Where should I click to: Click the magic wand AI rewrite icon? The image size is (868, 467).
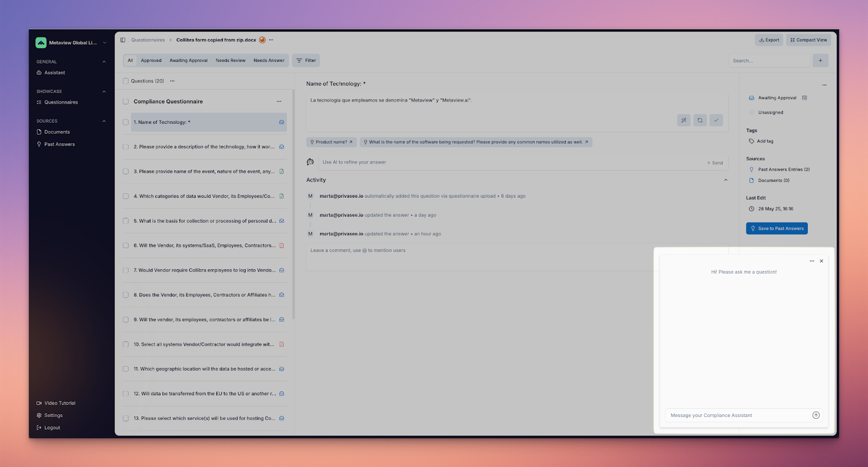point(684,120)
